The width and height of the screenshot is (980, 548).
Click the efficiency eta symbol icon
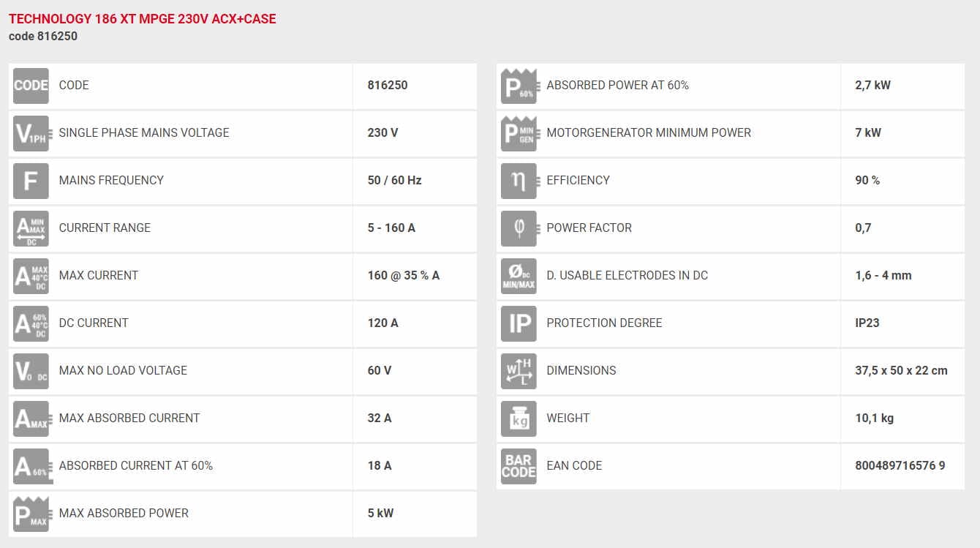pos(519,181)
